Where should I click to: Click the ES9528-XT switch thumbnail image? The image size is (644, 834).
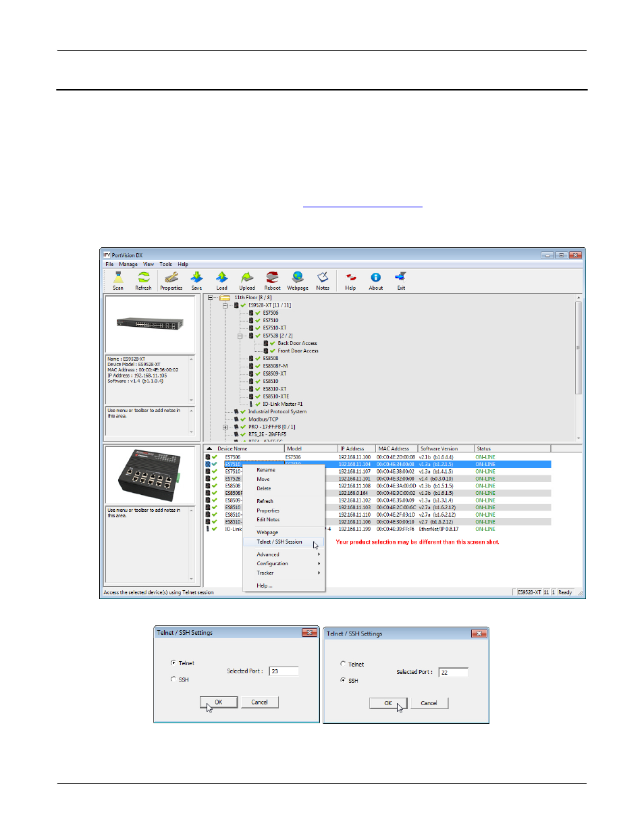[x=150, y=323]
